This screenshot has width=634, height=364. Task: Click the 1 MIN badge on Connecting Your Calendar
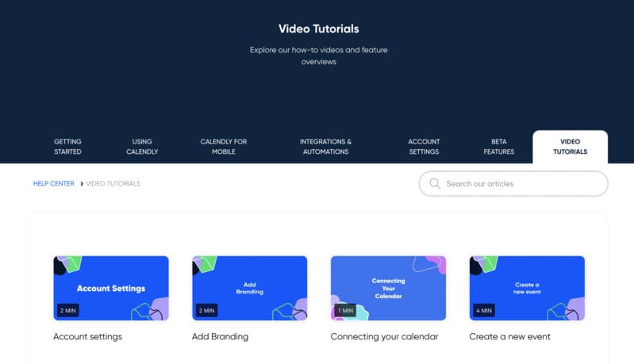(345, 310)
